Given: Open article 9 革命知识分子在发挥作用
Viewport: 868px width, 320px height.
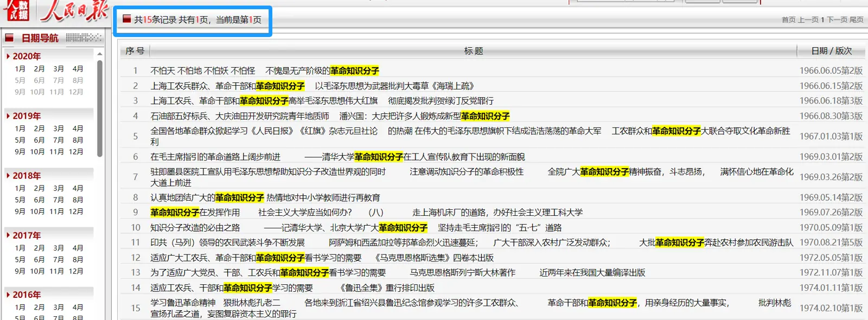Looking at the screenshot, I should (366, 212).
